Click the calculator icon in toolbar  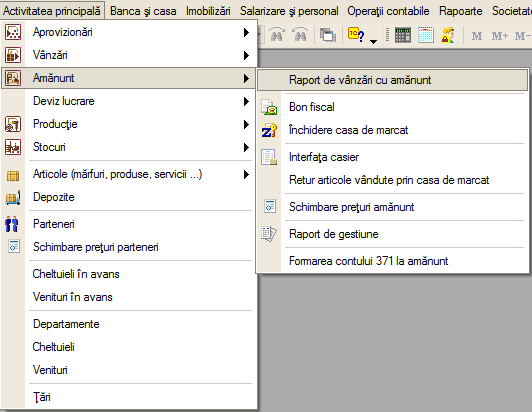pos(403,35)
